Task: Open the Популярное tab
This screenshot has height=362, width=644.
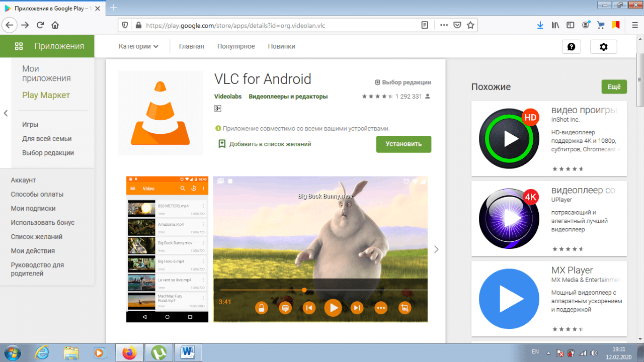Action: pyautogui.click(x=236, y=46)
